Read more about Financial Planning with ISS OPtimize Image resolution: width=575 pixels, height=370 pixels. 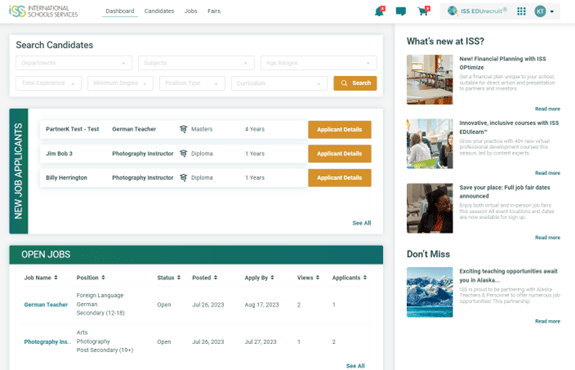547,109
